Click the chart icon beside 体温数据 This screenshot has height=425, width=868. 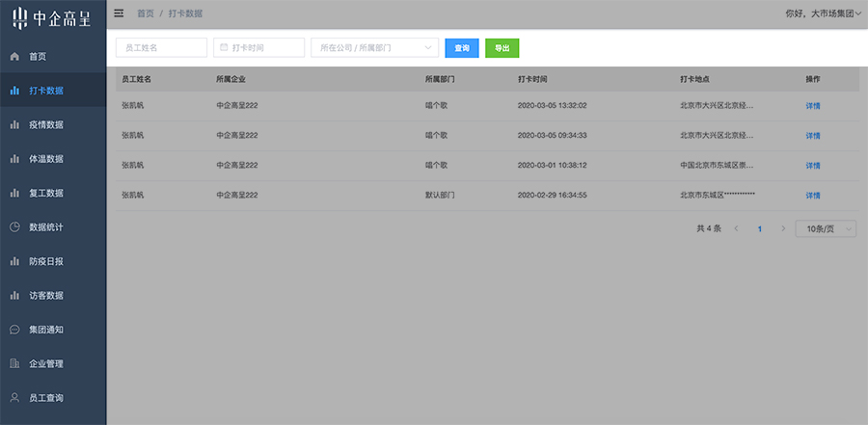14,159
